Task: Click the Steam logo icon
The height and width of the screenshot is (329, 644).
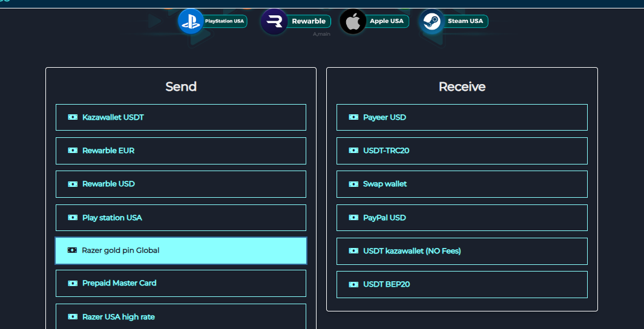Action: (432, 21)
